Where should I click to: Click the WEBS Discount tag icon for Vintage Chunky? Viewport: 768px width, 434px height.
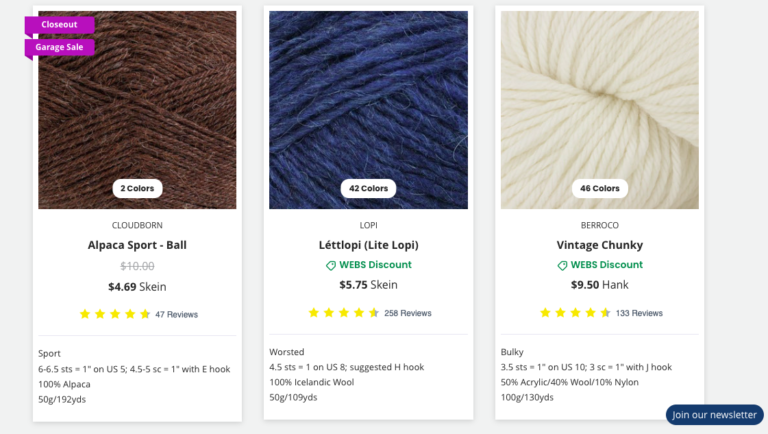coord(562,265)
